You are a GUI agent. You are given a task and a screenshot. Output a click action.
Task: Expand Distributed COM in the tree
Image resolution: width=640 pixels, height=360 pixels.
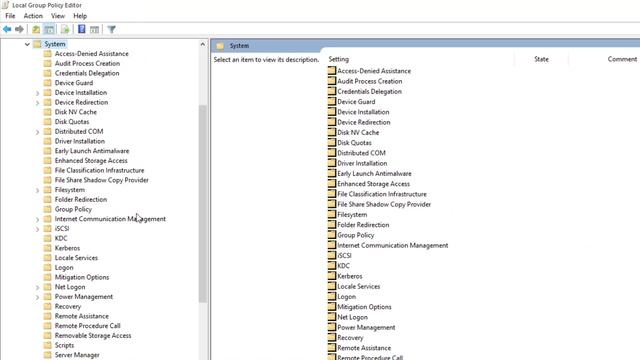click(38, 132)
